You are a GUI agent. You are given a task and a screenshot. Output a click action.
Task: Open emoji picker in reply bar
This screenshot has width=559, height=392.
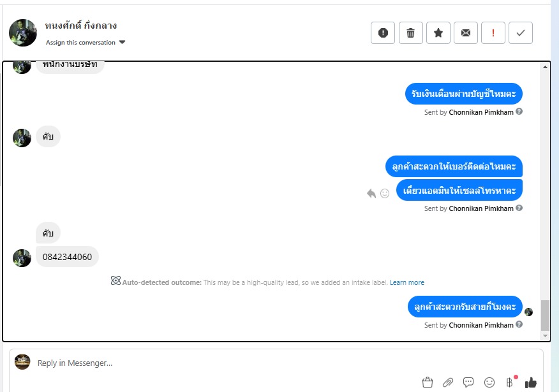(x=489, y=382)
